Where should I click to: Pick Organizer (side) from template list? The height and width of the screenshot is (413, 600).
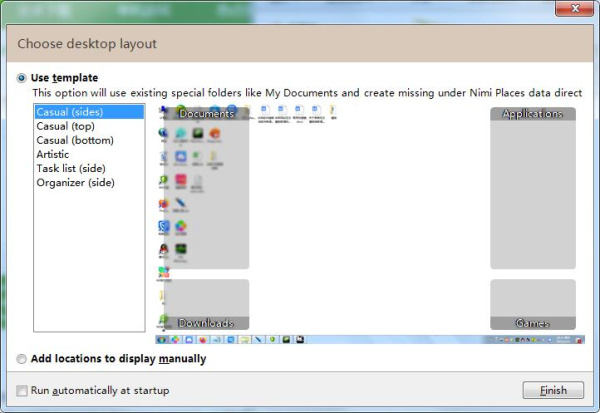(75, 183)
